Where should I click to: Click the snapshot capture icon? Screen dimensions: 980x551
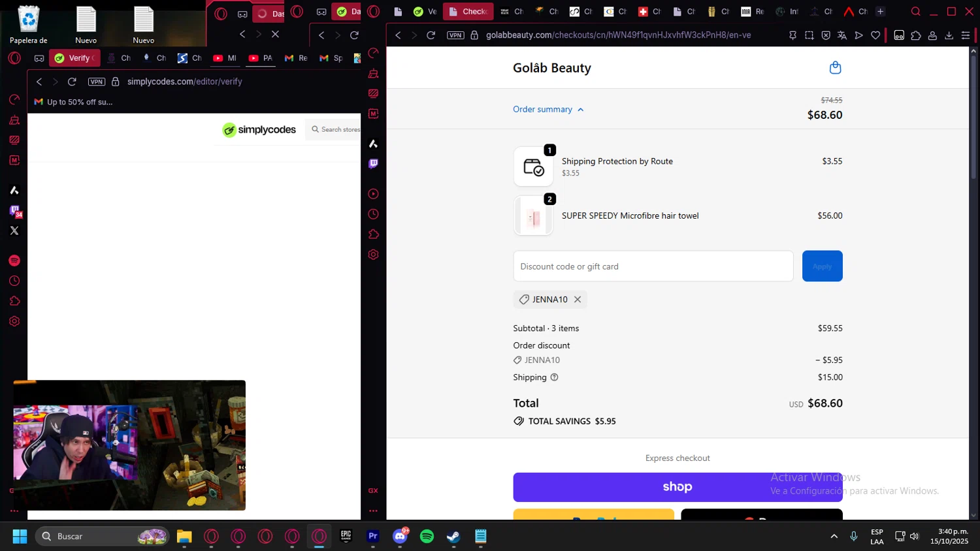[x=809, y=35]
